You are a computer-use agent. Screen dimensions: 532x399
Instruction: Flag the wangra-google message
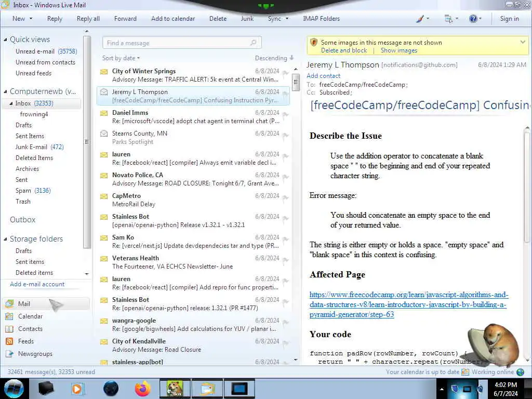(286, 323)
